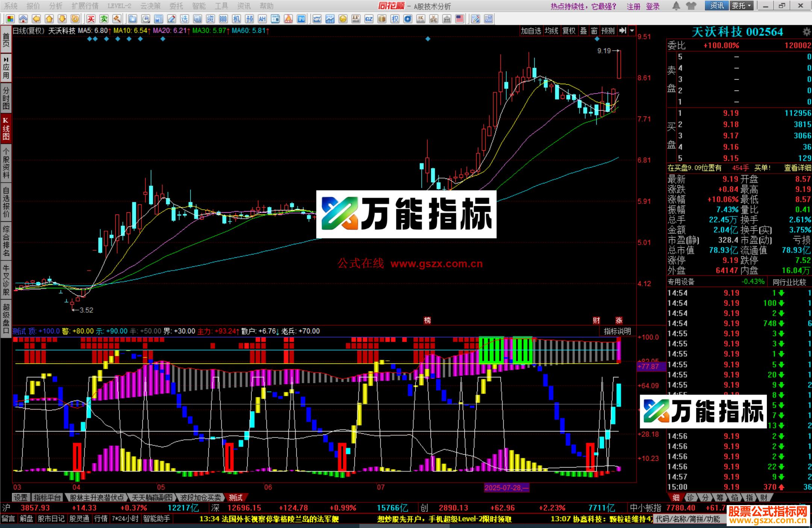The image size is (812, 528).
Task: Collapse side panel arrow button
Action: 623,31
